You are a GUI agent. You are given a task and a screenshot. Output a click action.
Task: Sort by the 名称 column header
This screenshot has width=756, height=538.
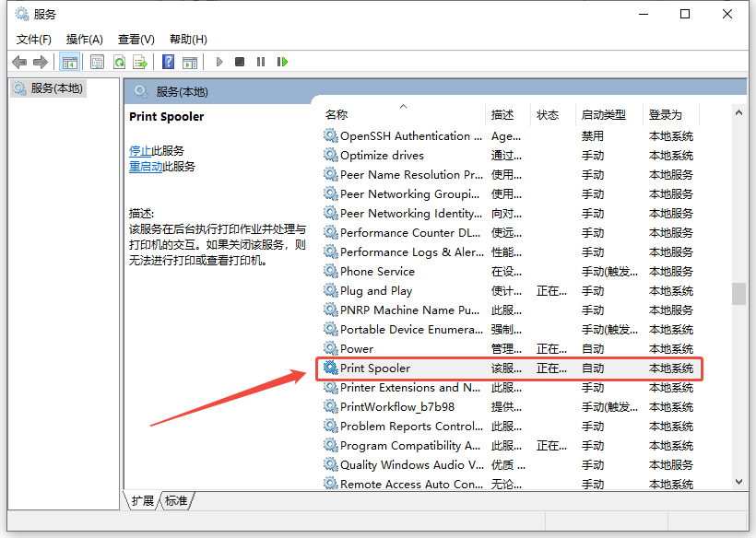[403, 114]
